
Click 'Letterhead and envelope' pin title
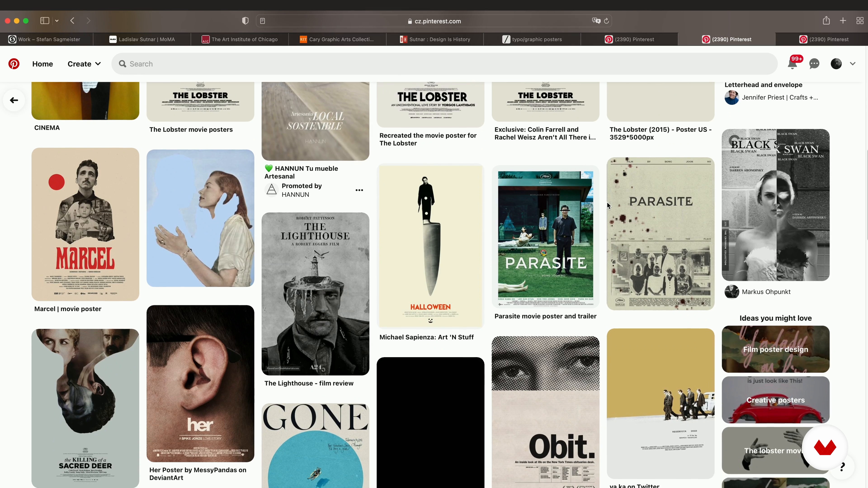point(764,85)
